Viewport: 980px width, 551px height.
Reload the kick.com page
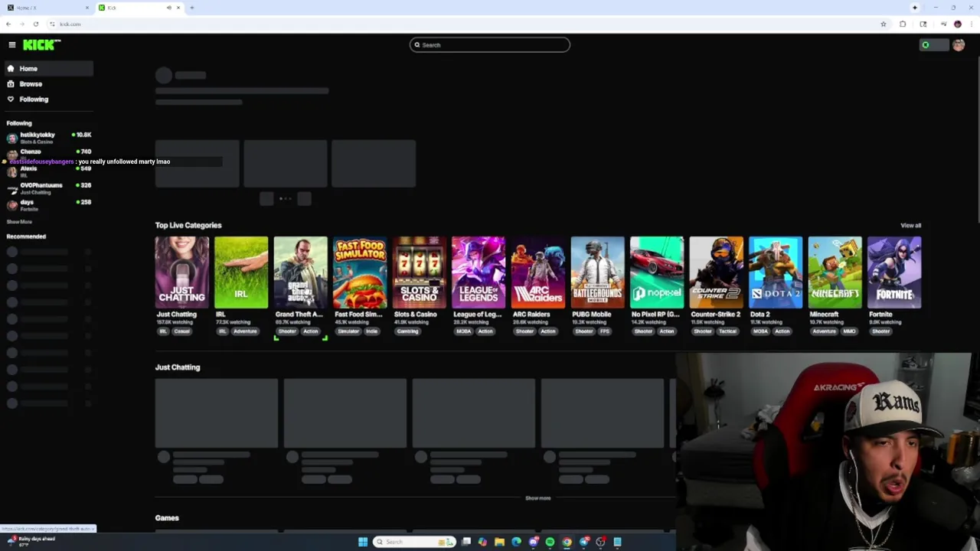[35, 24]
